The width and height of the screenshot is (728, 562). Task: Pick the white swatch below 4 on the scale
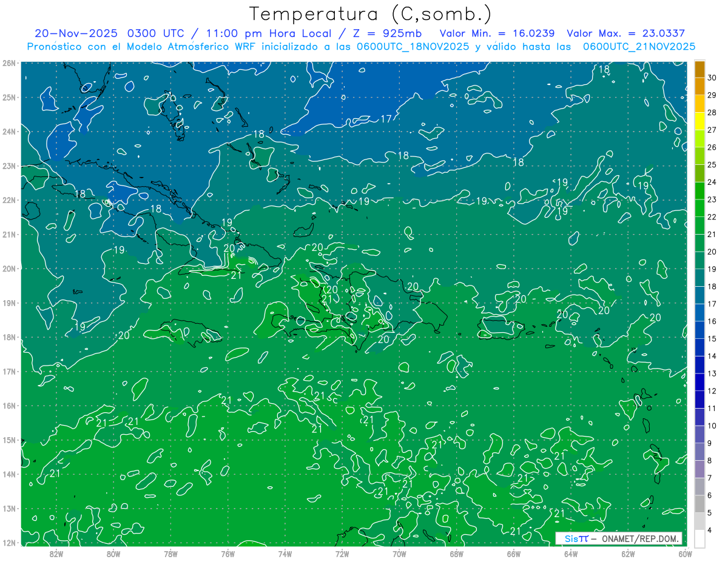coord(699,538)
